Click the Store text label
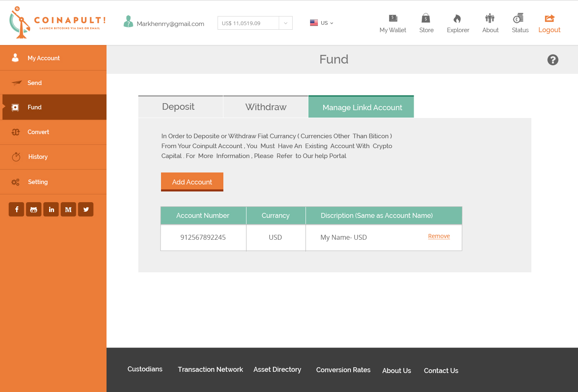This screenshot has width=578, height=392. [x=426, y=30]
